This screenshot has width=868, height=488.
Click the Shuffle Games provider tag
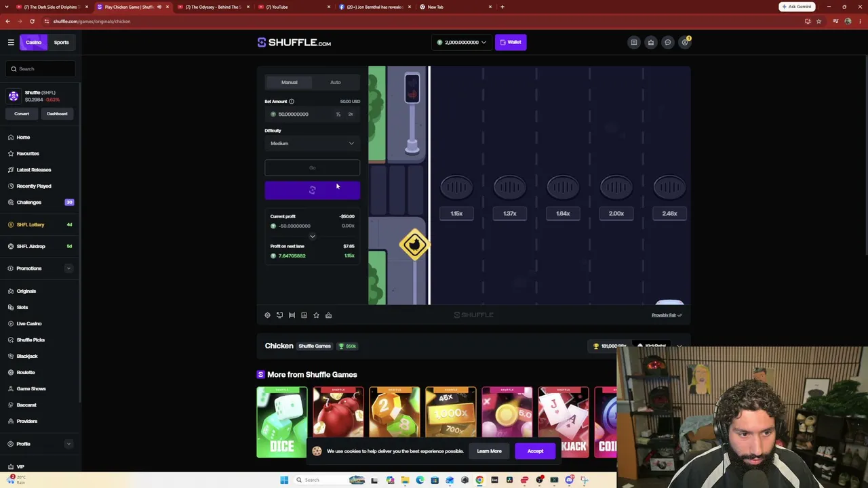coord(315,346)
